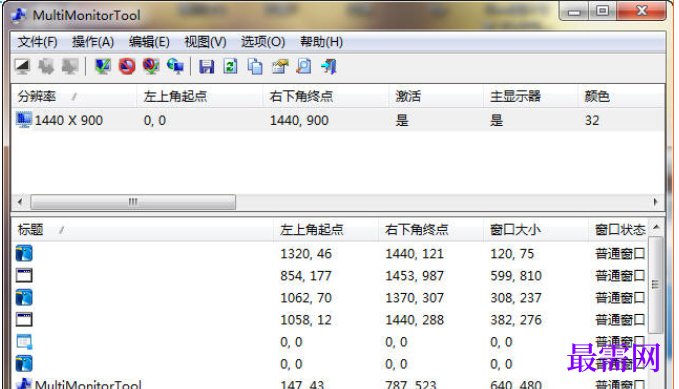This screenshot has width=679, height=389.
Task: Sort windows by the 窗口状态 column header
Action: [x=619, y=229]
